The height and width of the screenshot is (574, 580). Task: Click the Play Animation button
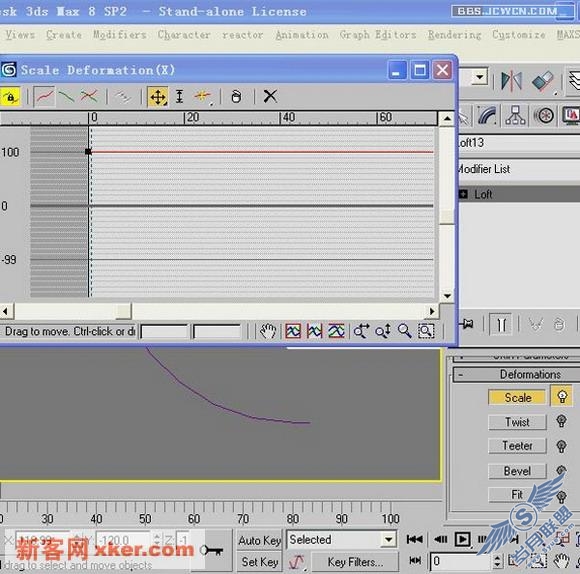[x=462, y=539]
